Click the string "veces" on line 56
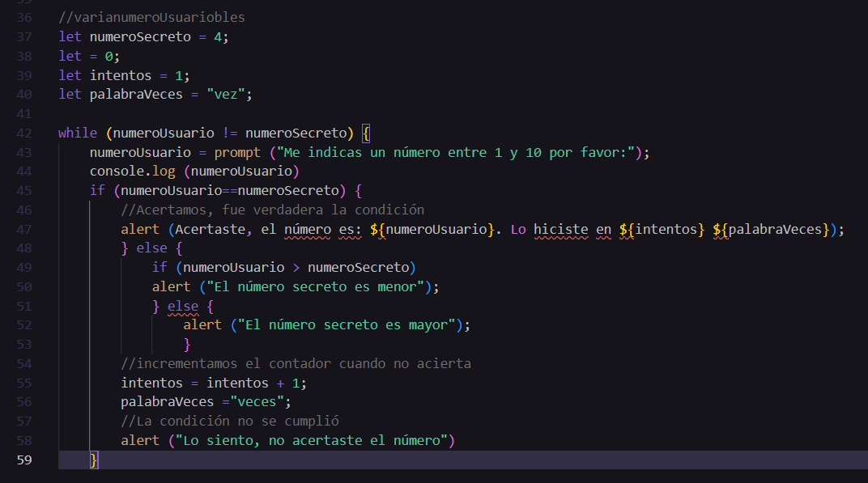Image resolution: width=868 pixels, height=483 pixels. click(257, 402)
